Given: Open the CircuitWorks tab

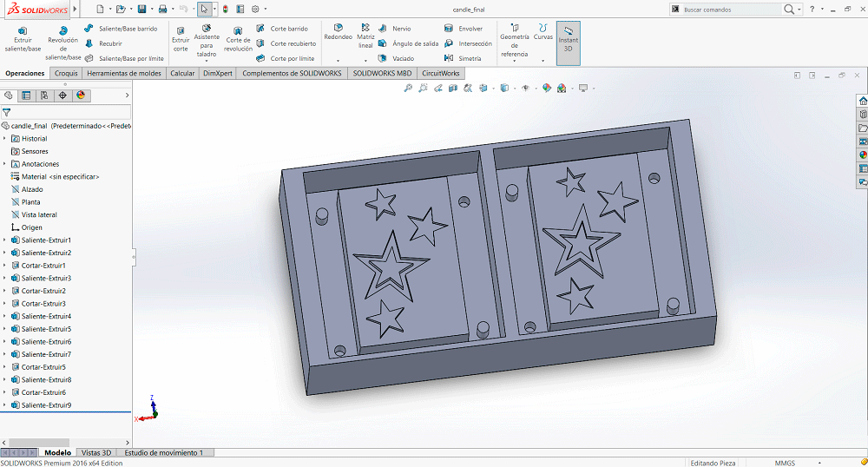Looking at the screenshot, I should pos(441,73).
